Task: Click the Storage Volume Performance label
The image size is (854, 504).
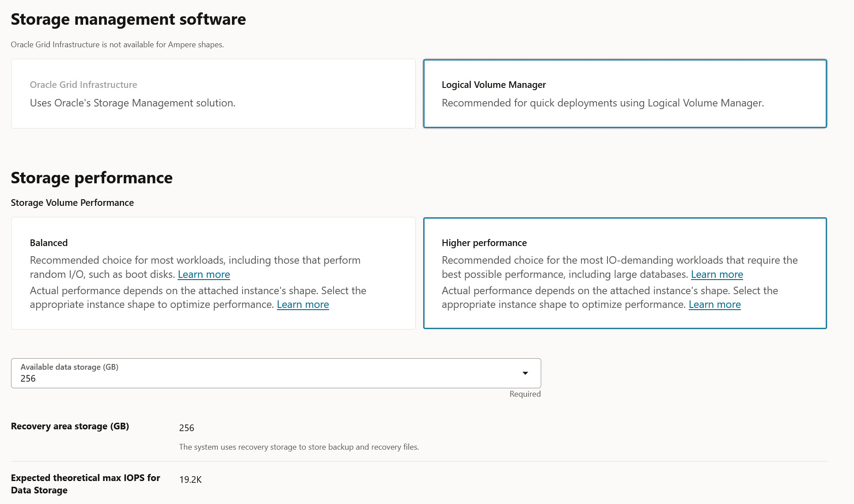Action: 72,202
